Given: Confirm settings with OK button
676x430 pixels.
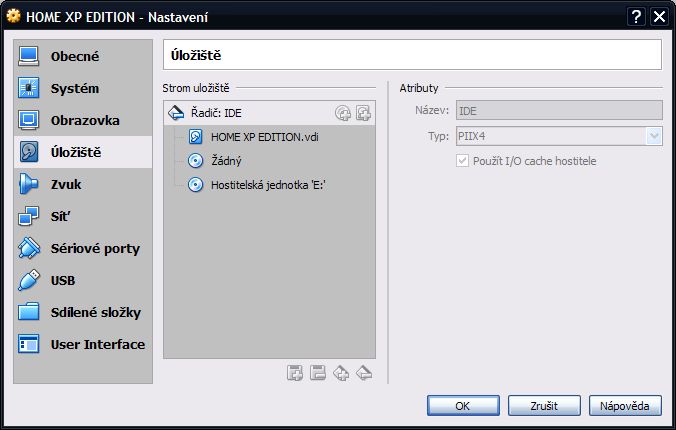Looking at the screenshot, I should pyautogui.click(x=463, y=406).
